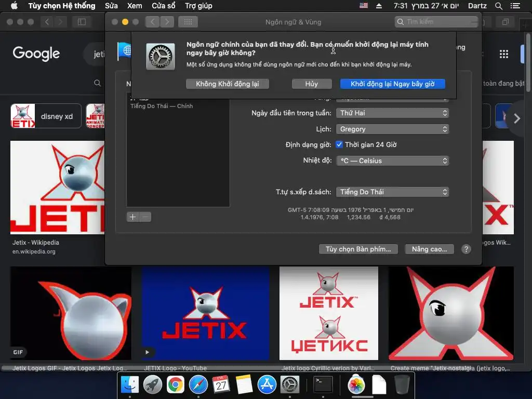Open Google Chrome from the Dock
This screenshot has width=532, height=399.
(176, 385)
